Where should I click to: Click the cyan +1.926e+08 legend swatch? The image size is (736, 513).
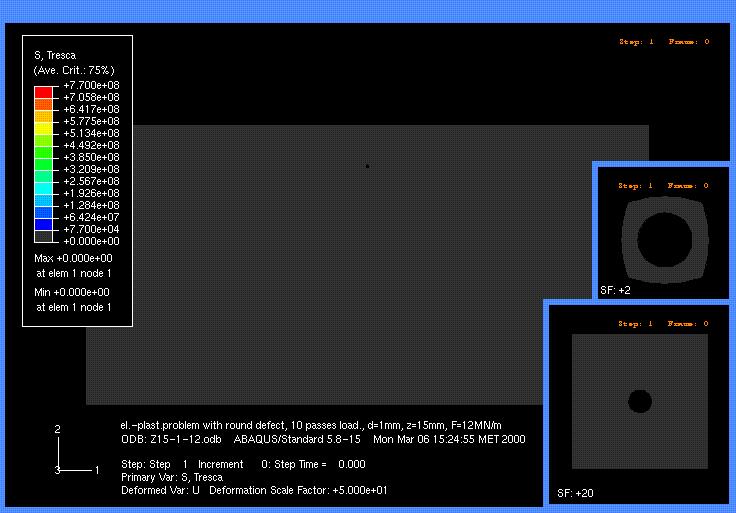pyautogui.click(x=43, y=200)
